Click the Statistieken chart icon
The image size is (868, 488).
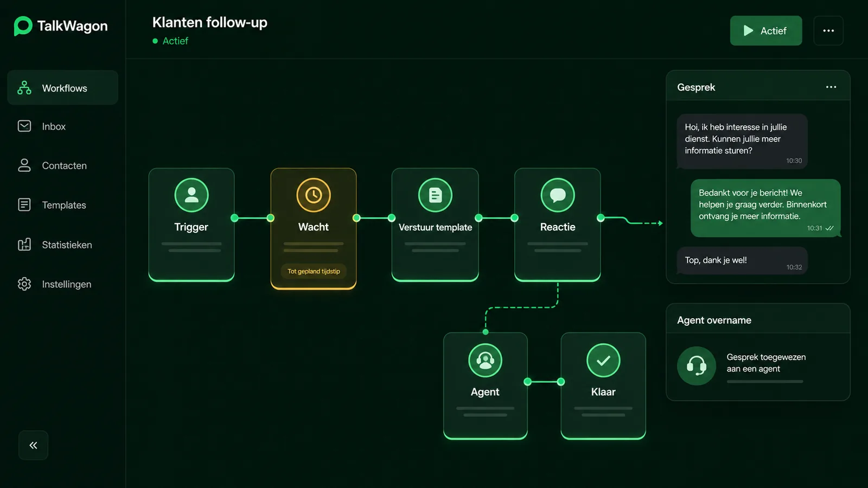tap(24, 245)
